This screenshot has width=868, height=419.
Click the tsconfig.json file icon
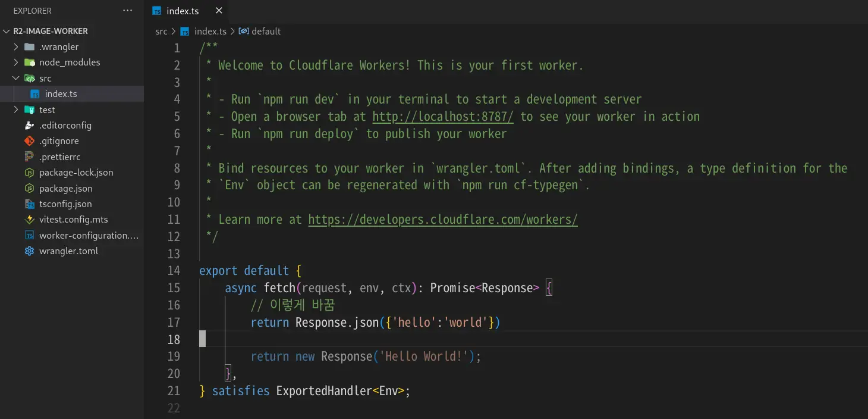point(29,204)
